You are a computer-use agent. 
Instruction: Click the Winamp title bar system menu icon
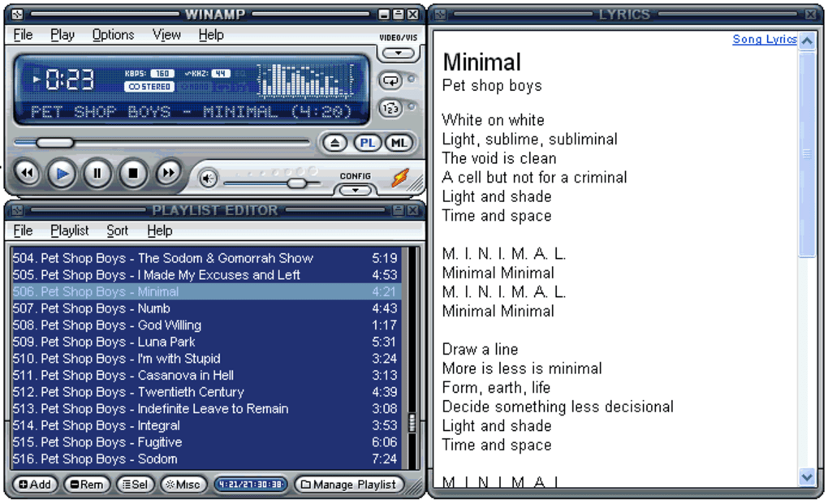point(17,15)
